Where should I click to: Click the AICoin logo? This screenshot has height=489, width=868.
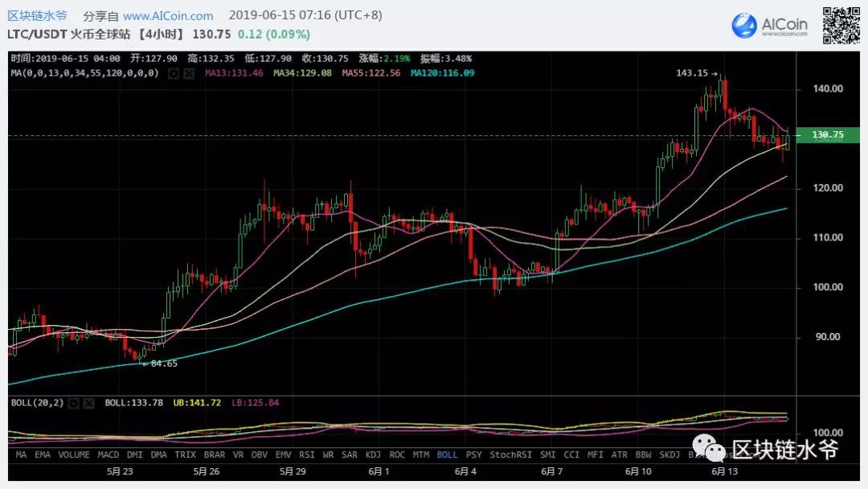tap(769, 26)
